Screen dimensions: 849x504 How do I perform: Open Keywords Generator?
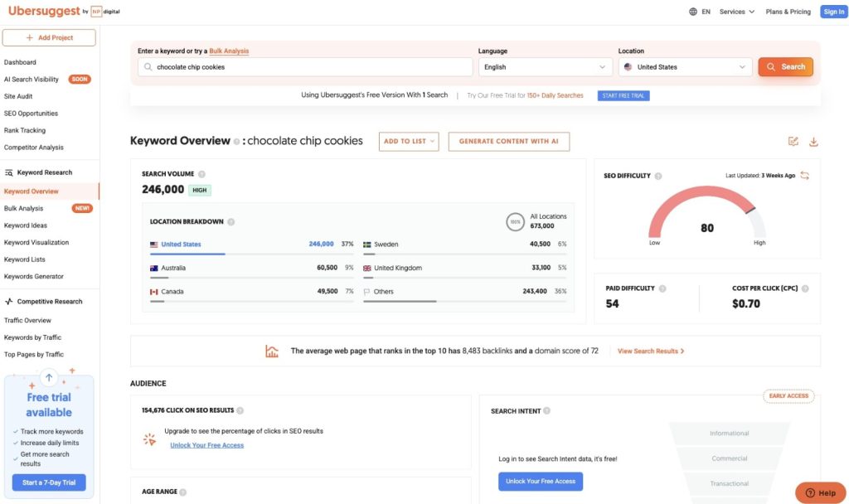(x=33, y=276)
